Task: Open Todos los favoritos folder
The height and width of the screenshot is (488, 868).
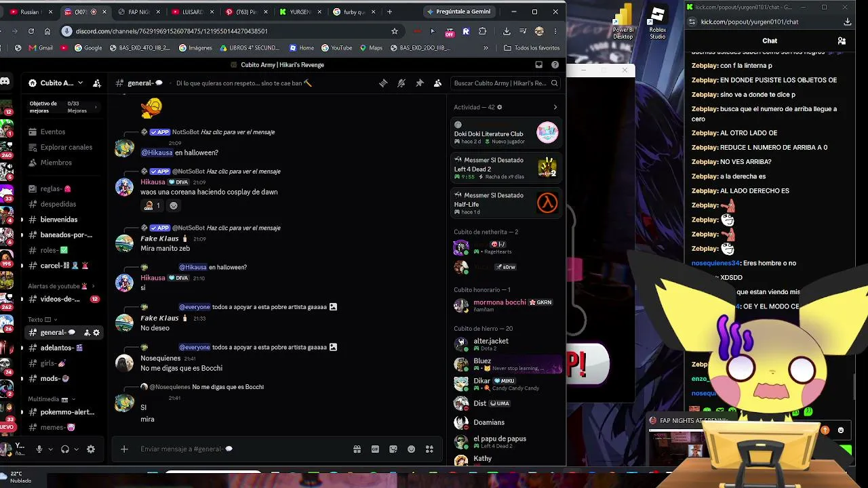Action: pos(532,48)
